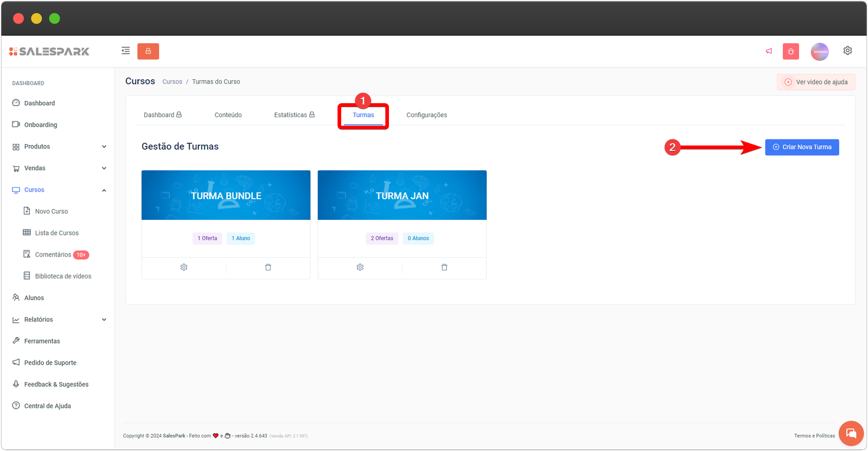Delete the TURMA JAN class

point(444,268)
